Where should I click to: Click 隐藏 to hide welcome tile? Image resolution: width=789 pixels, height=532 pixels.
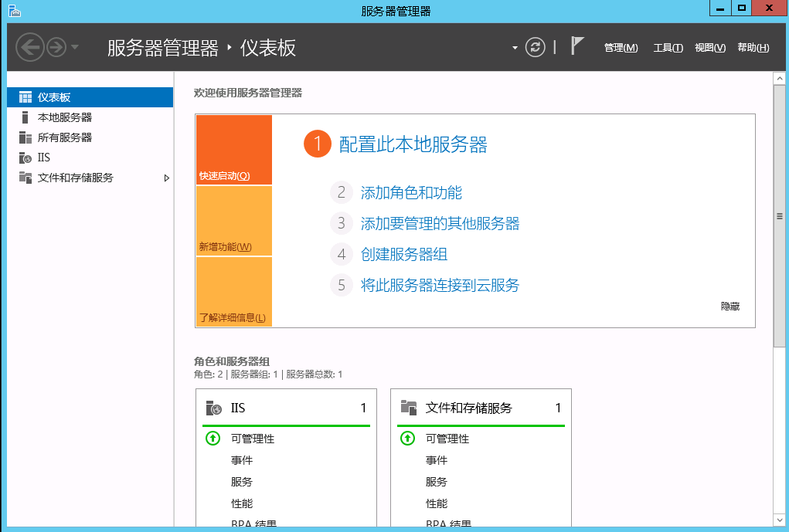click(730, 307)
